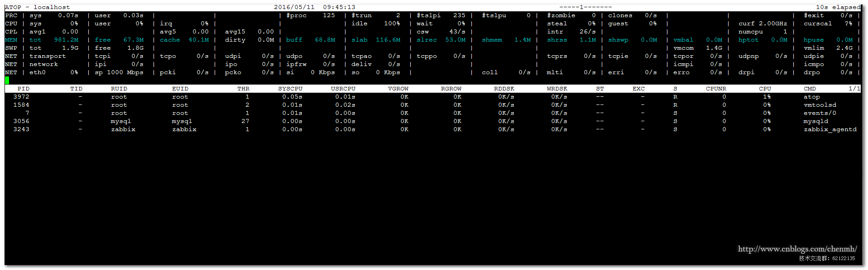The width and height of the screenshot is (868, 270).
Task: Click the MEM free value 67.3M
Action: tap(134, 40)
